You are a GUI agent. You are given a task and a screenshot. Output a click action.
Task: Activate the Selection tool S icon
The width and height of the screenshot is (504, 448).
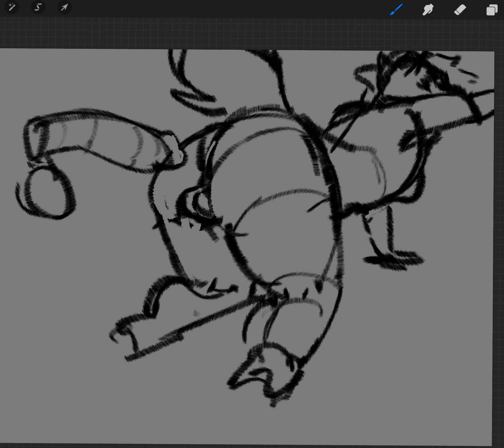[x=38, y=7]
